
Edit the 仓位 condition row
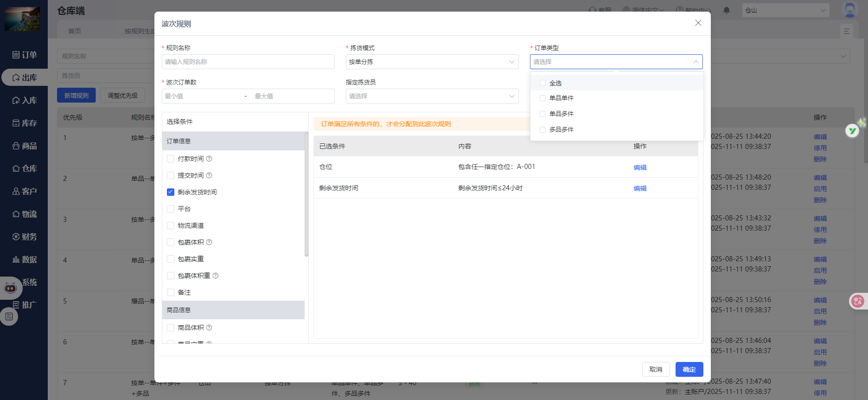pyautogui.click(x=640, y=168)
